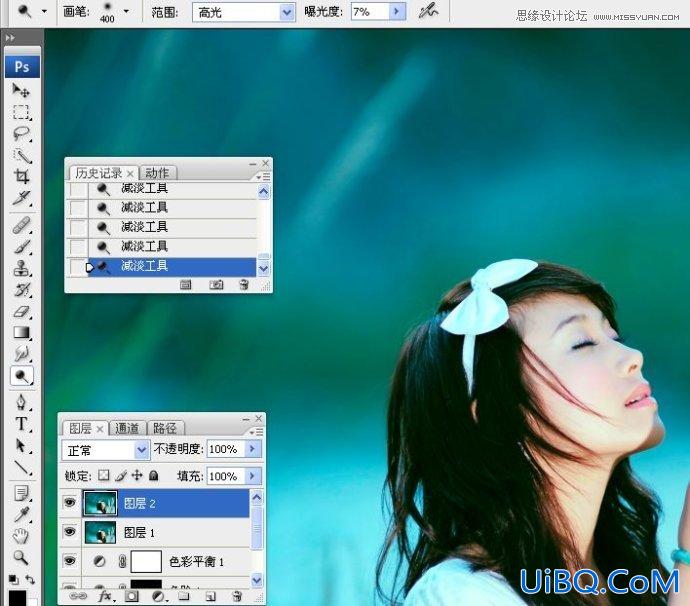
Task: Switch to the 通道 tab
Action: click(127, 428)
